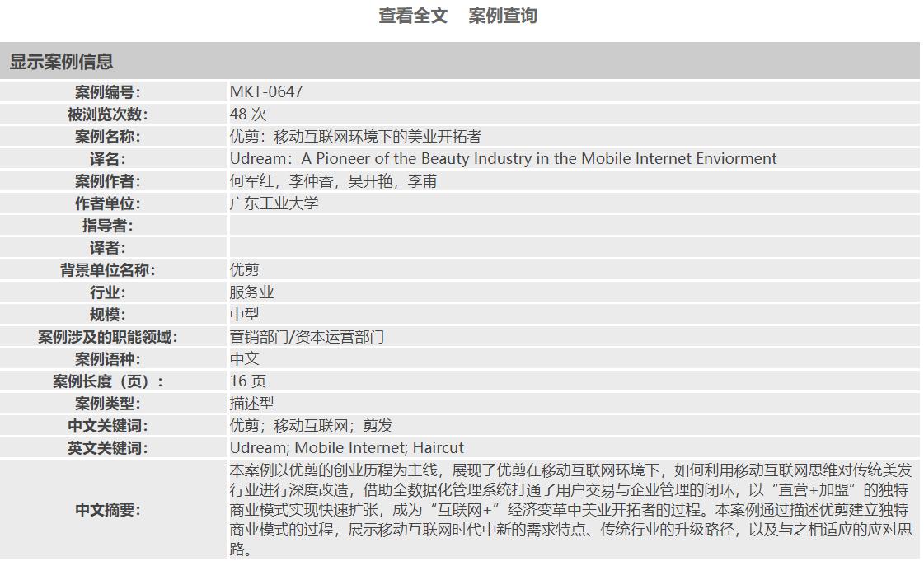Click the English title starting with Udream: A Pioneer
This screenshot has width=924, height=561.
tap(504, 159)
